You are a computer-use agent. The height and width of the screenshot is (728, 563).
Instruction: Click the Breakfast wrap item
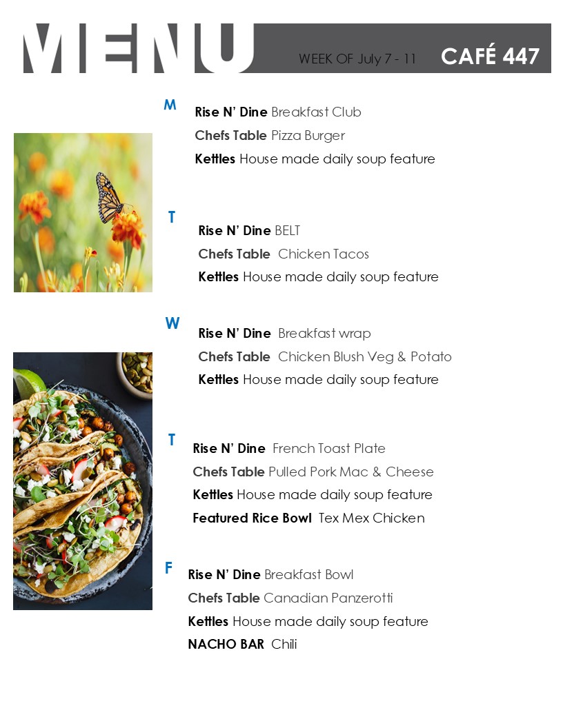coord(325,334)
